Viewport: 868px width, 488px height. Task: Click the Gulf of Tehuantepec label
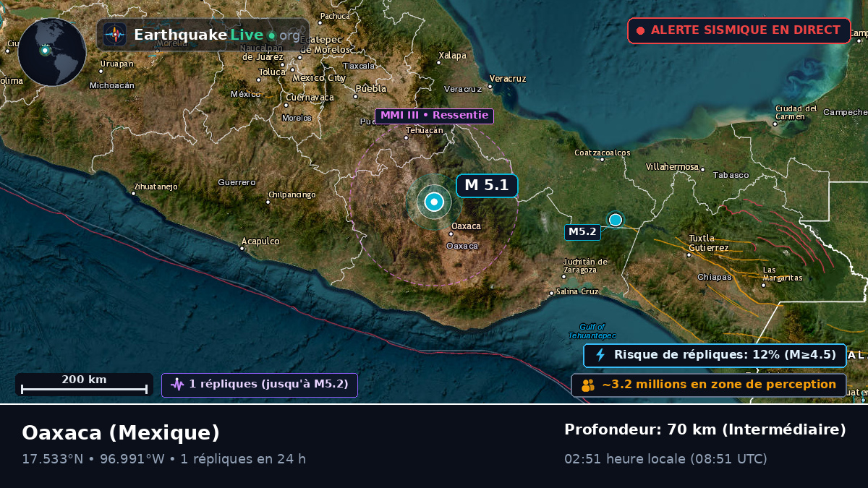[592, 331]
